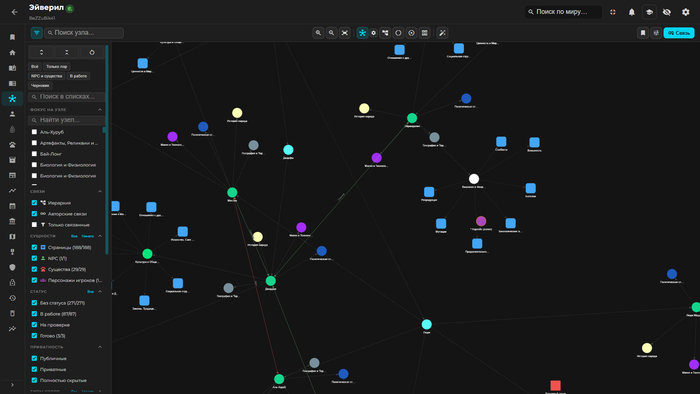Click the collapse-all sections arrows button
This screenshot has width=700, height=394.
coord(67,53)
